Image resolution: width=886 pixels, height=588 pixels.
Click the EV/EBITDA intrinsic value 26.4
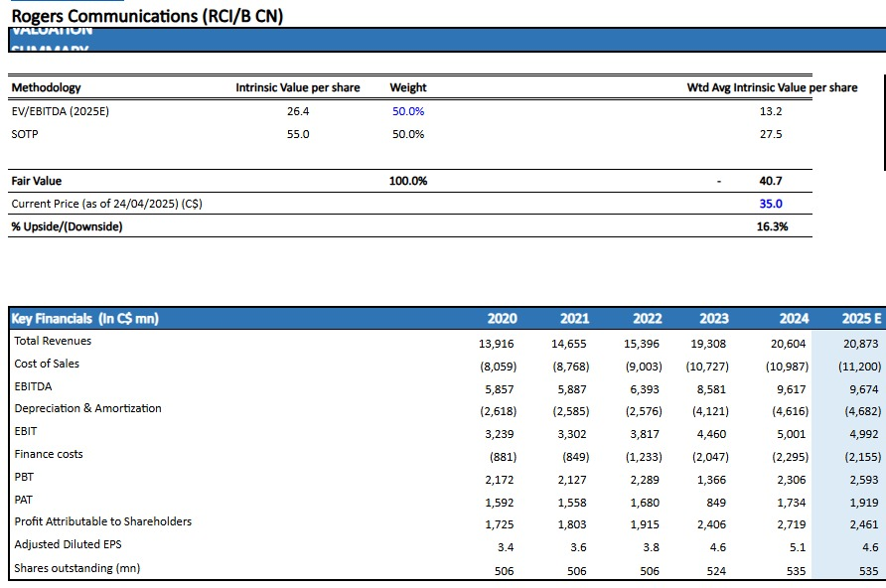pos(298,111)
